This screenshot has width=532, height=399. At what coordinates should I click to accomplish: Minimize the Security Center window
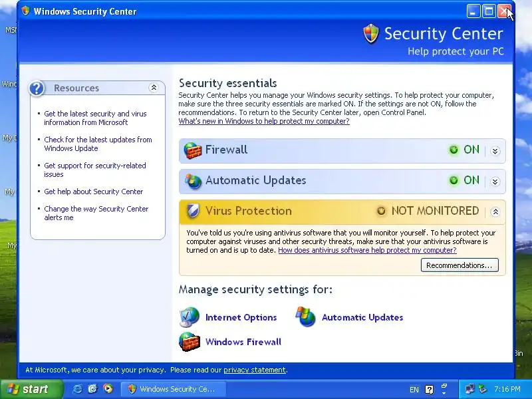(473, 11)
